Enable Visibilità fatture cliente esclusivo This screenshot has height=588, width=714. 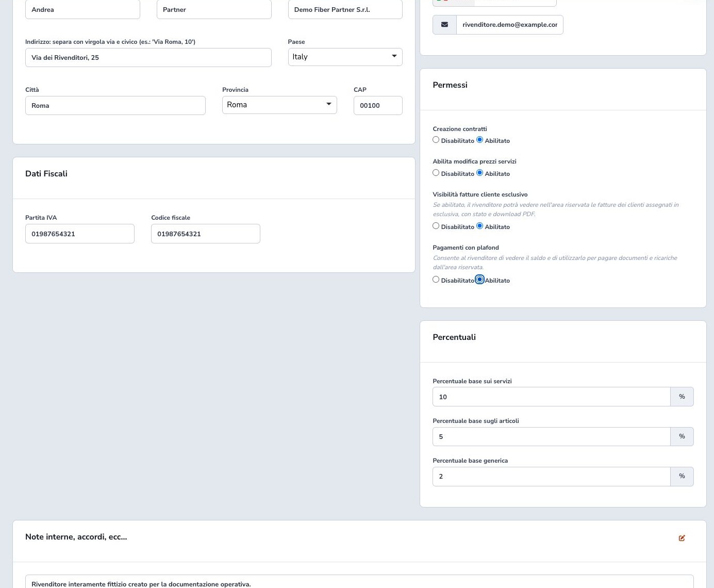[480, 226]
